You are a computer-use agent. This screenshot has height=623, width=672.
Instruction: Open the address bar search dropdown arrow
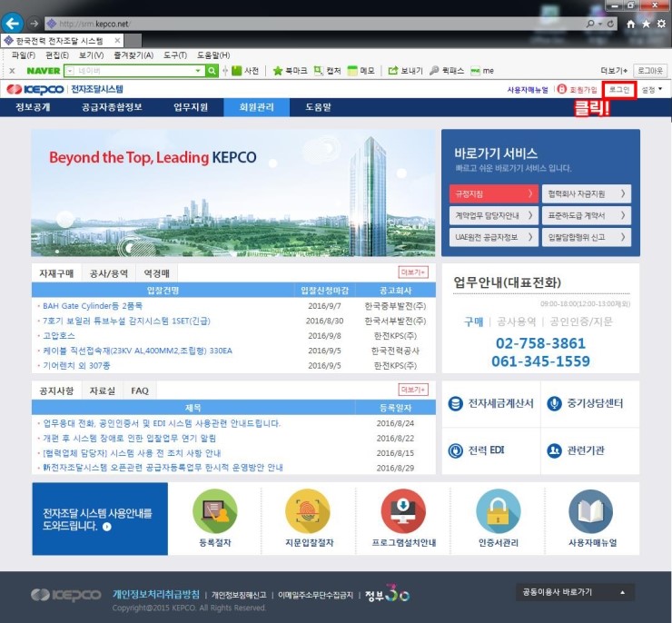click(x=600, y=24)
